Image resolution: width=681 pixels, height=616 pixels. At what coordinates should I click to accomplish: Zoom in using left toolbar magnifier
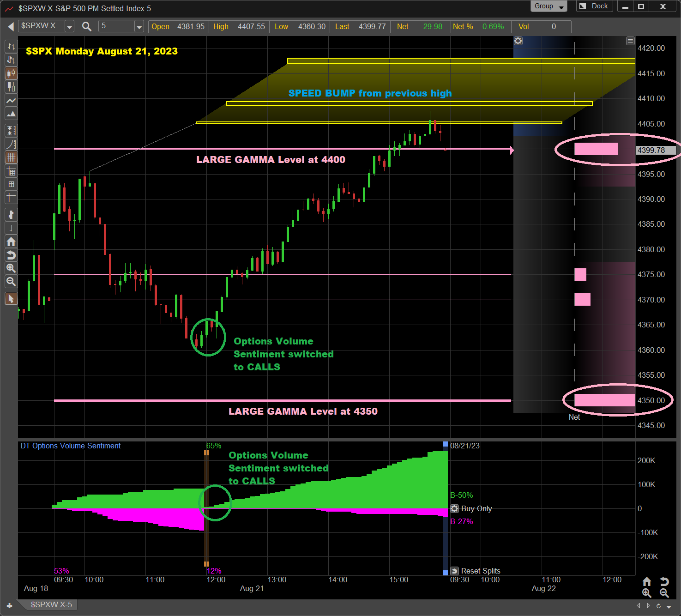[11, 268]
